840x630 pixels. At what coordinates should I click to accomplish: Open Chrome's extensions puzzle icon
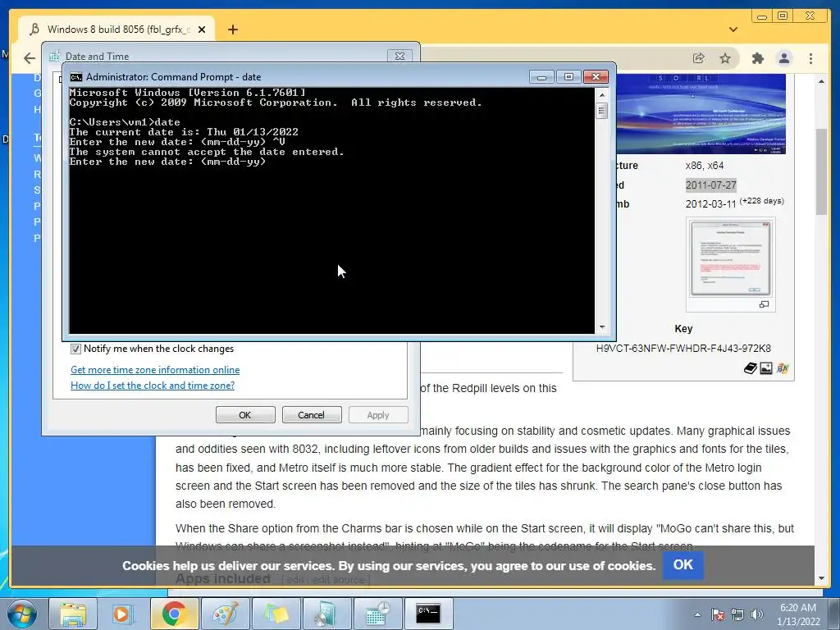tap(757, 58)
